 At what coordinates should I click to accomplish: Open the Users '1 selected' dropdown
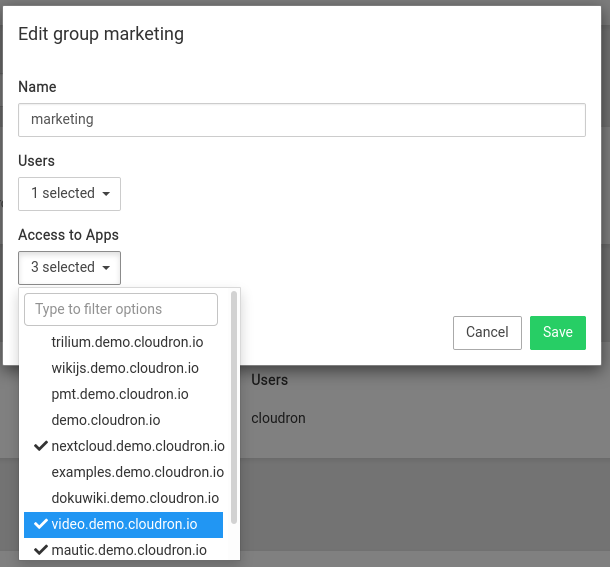click(69, 194)
